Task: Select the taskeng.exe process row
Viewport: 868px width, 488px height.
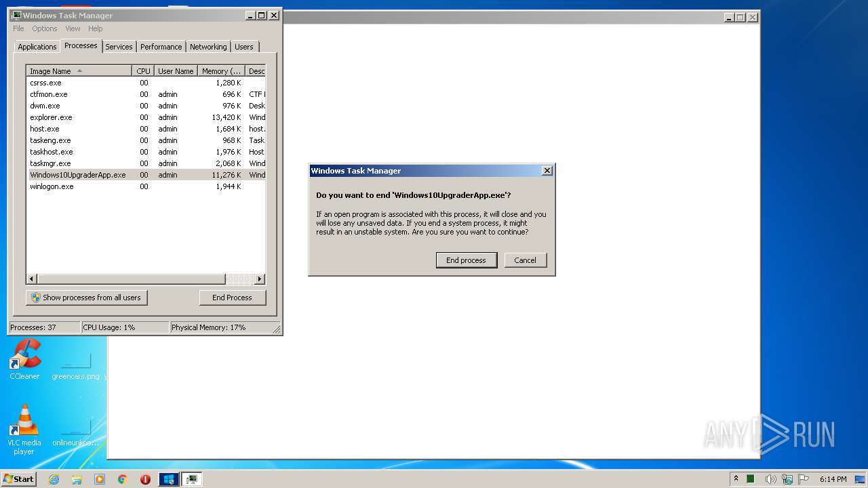Action: coord(146,140)
